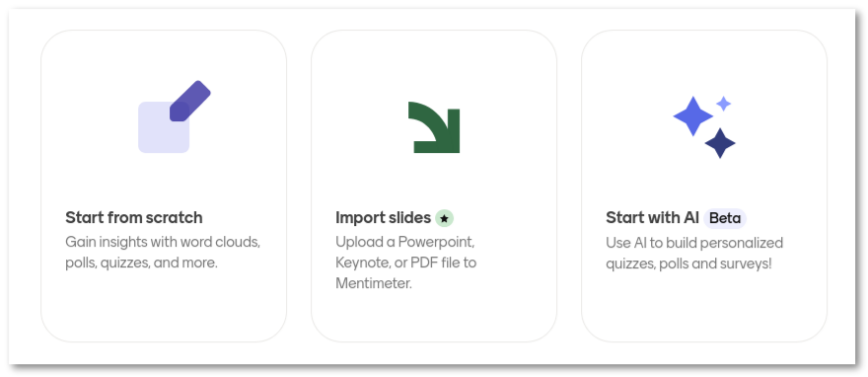Click the purple pencil edit icon
The width and height of the screenshot is (868, 377).
click(x=189, y=101)
